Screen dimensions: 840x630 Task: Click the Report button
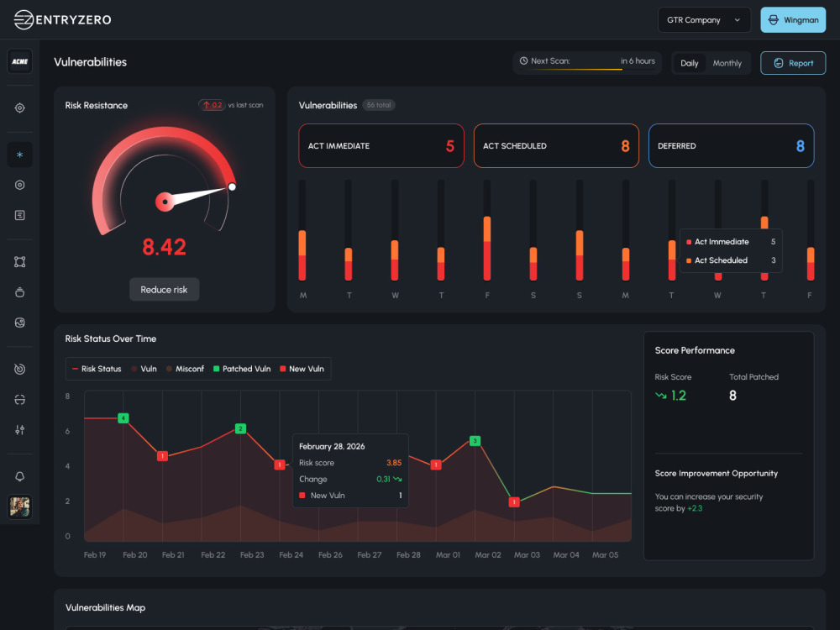click(793, 63)
